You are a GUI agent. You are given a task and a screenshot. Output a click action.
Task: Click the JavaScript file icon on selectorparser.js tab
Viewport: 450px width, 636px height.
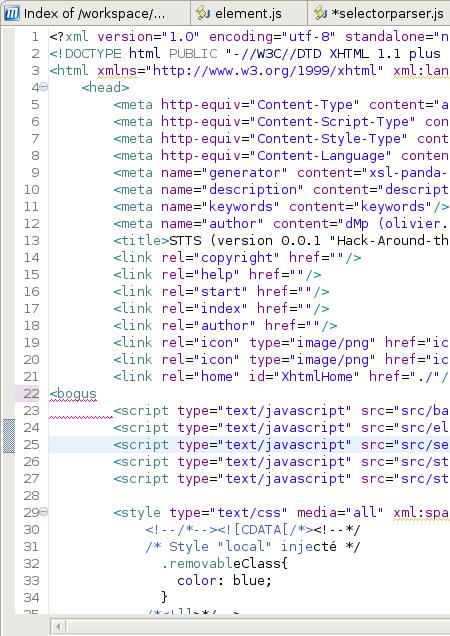tap(320, 13)
